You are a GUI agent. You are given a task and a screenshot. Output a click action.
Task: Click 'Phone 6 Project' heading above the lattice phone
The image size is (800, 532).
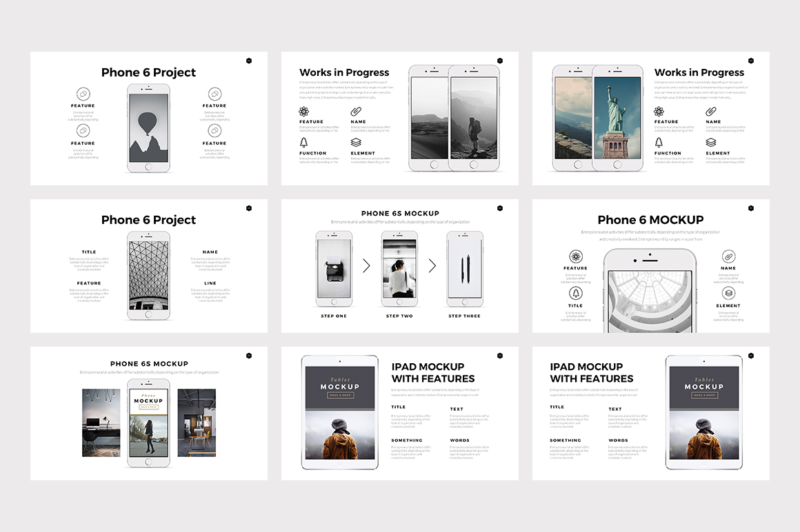(x=148, y=220)
